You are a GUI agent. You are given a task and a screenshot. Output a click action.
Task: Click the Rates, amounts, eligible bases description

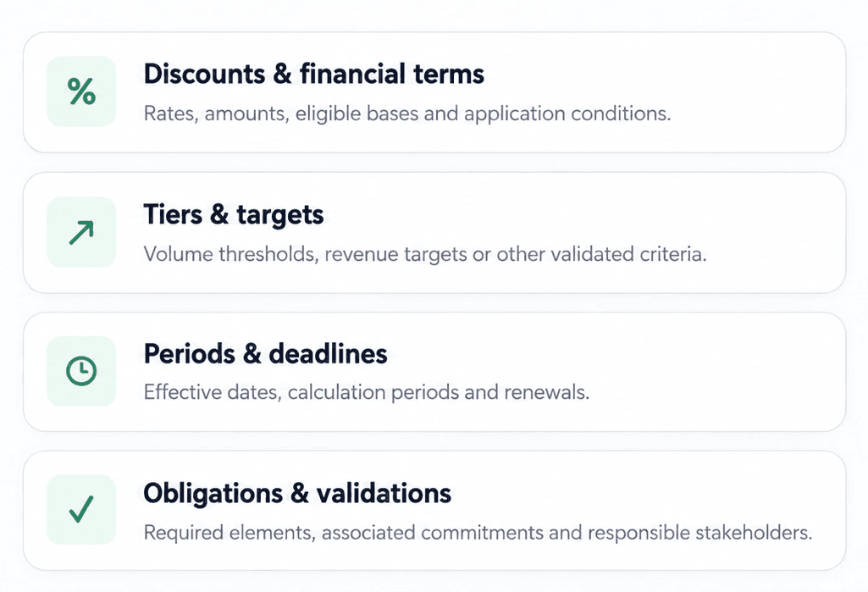click(x=407, y=113)
